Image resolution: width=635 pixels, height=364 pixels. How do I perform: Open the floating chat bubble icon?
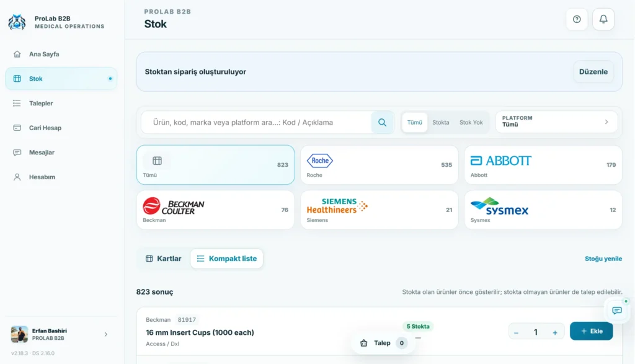click(617, 311)
